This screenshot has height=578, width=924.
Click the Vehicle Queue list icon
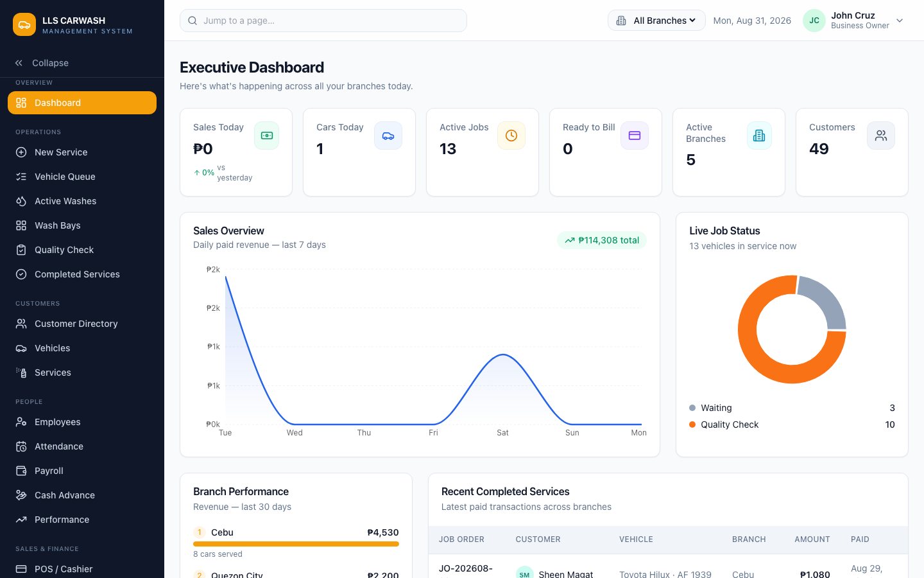coord(21,177)
